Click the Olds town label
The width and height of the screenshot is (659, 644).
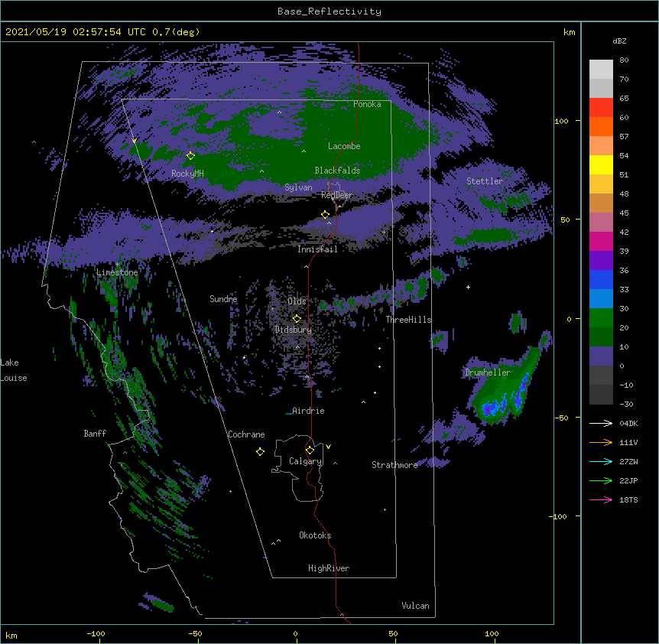tap(297, 301)
